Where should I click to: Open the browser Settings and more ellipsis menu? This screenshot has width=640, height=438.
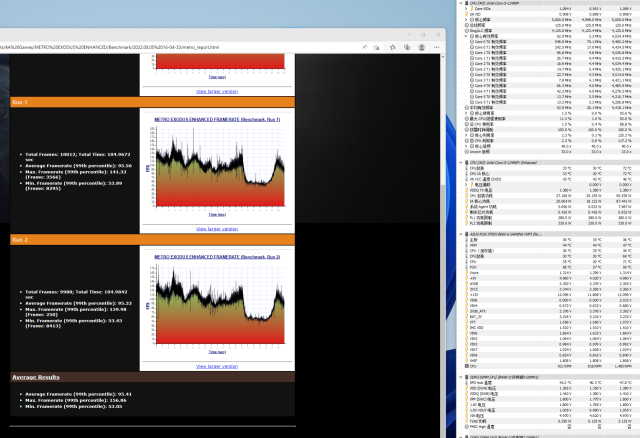point(437,47)
